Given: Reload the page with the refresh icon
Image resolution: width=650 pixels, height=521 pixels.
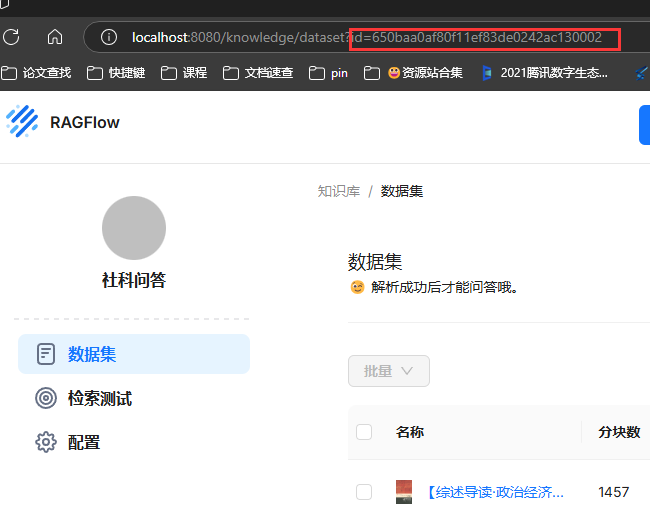Looking at the screenshot, I should click(12, 38).
